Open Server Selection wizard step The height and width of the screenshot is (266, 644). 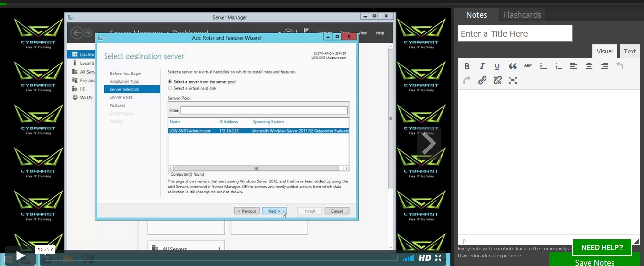(132, 89)
